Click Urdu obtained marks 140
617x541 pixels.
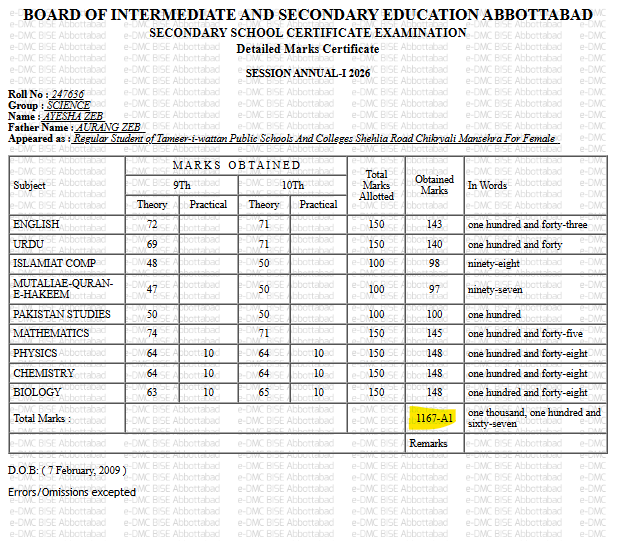pyautogui.click(x=434, y=244)
